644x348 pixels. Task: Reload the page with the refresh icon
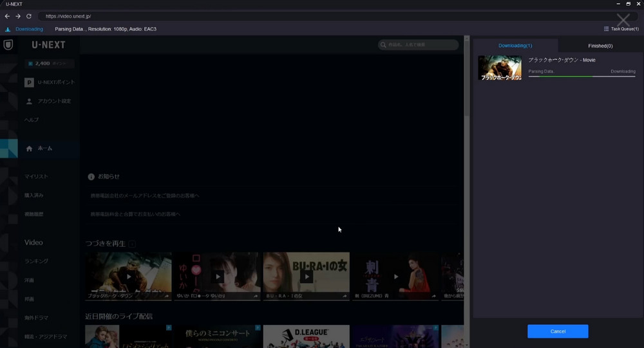(x=29, y=16)
